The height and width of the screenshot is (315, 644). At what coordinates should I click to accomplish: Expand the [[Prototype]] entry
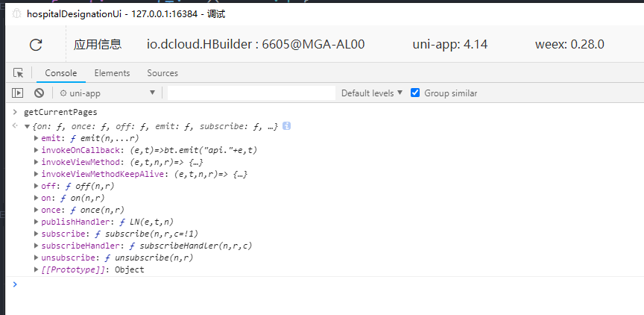(36, 269)
